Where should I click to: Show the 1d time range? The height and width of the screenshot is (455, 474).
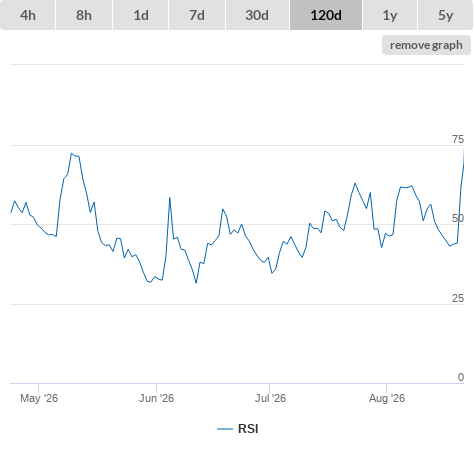[x=141, y=15]
